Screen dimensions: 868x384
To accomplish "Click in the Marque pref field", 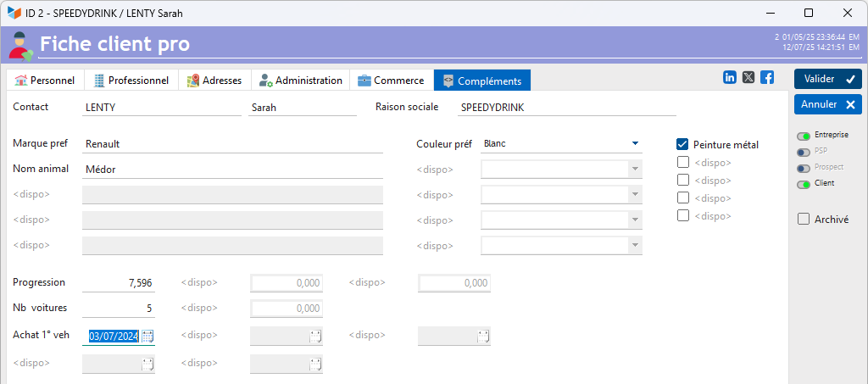I will [232, 144].
